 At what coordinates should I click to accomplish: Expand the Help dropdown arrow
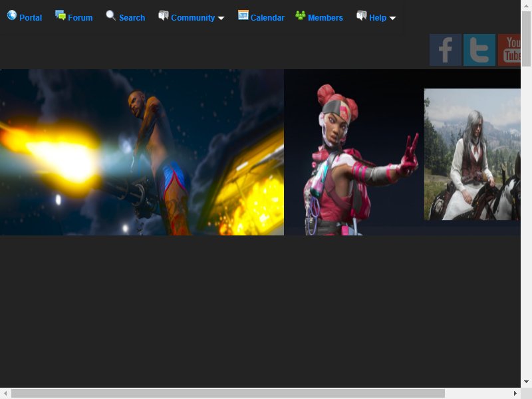pos(392,19)
